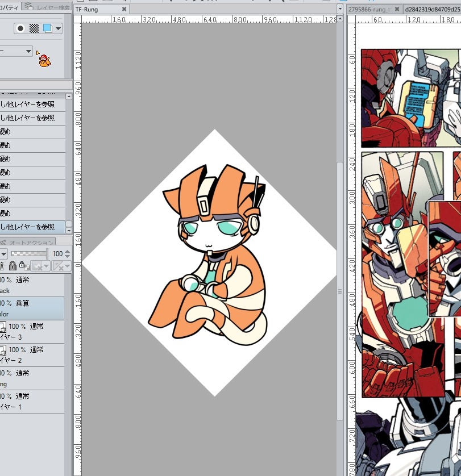Select the main color circle icon

pyautogui.click(x=20, y=28)
